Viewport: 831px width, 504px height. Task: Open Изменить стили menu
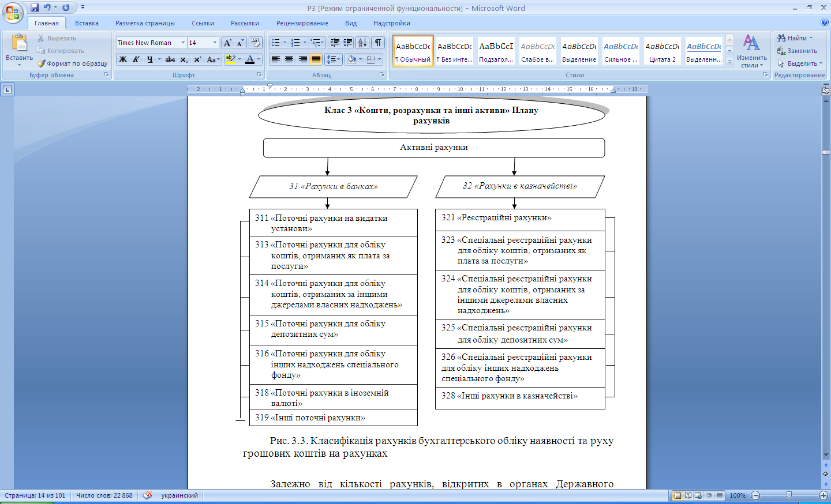coord(751,51)
